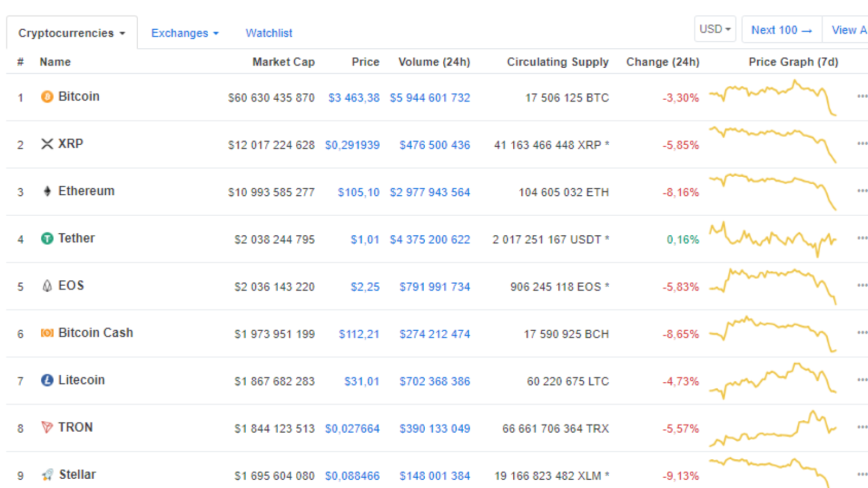Screen dimensions: 868x488
Task: Expand the Exchanges dropdown
Action: point(184,33)
